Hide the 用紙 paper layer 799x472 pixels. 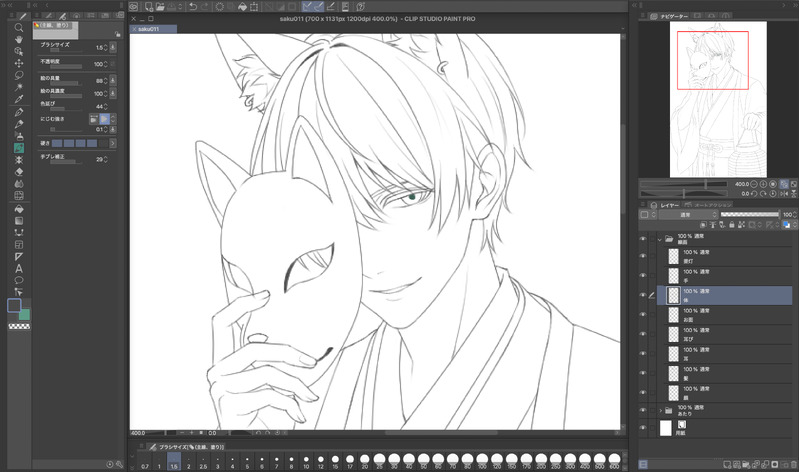(643, 428)
